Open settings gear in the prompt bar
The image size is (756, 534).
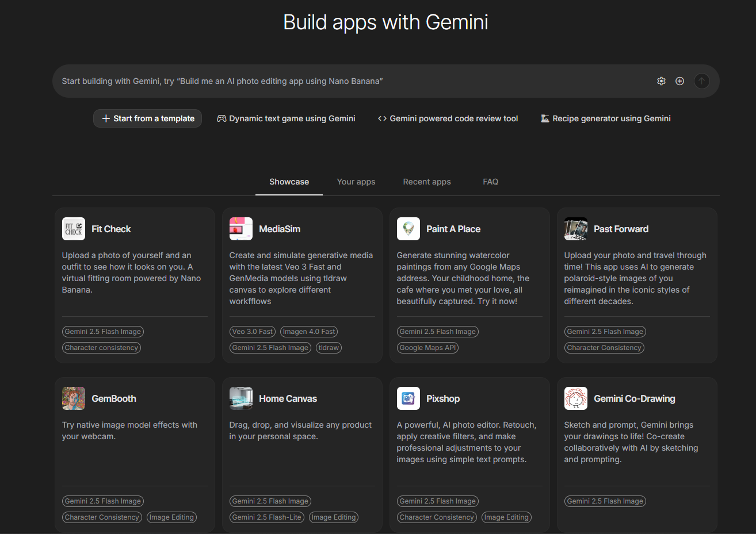[x=661, y=81]
